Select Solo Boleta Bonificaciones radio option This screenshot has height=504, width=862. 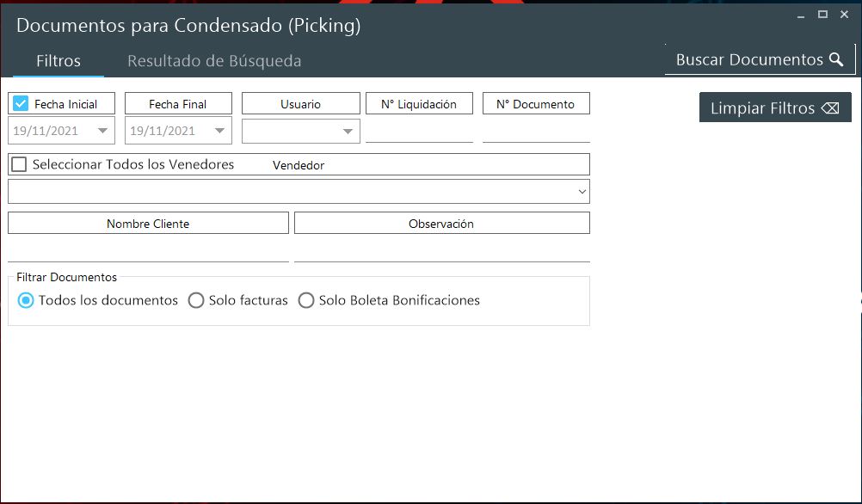tap(306, 300)
